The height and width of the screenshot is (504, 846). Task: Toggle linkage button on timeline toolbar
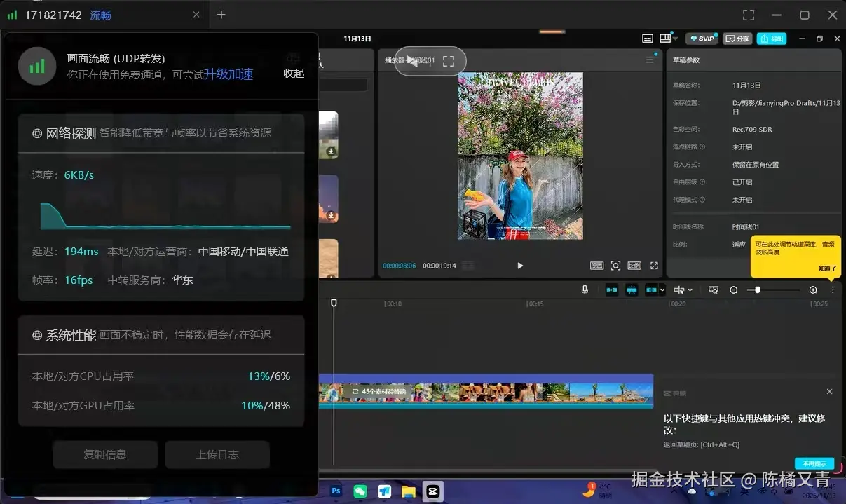point(652,290)
